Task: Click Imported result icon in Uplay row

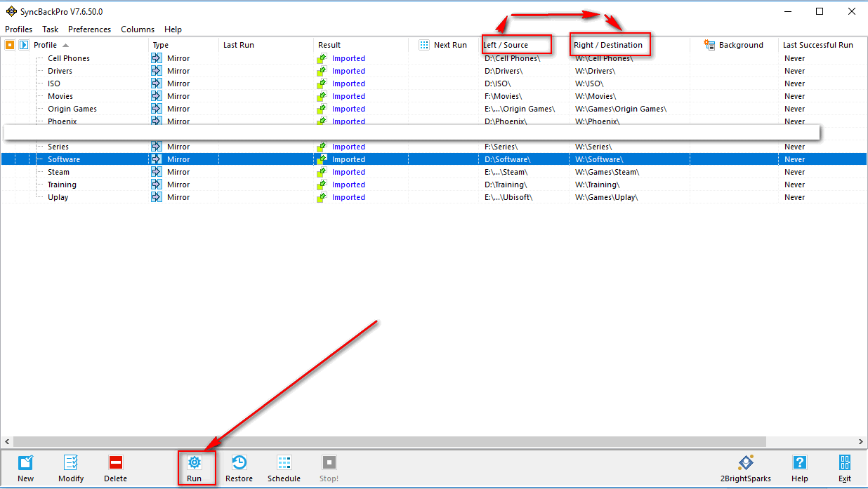Action: 322,197
